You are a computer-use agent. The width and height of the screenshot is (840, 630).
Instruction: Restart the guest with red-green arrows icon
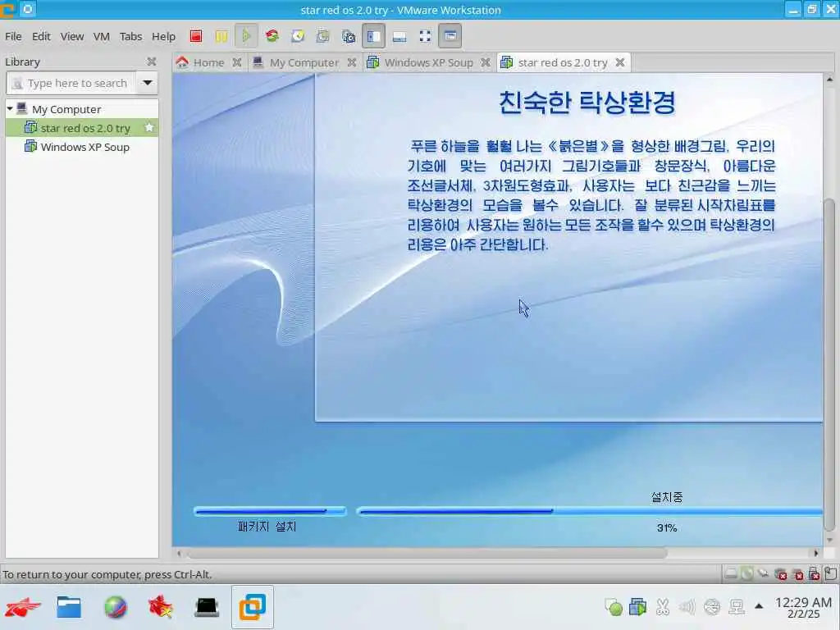pyautogui.click(x=272, y=36)
